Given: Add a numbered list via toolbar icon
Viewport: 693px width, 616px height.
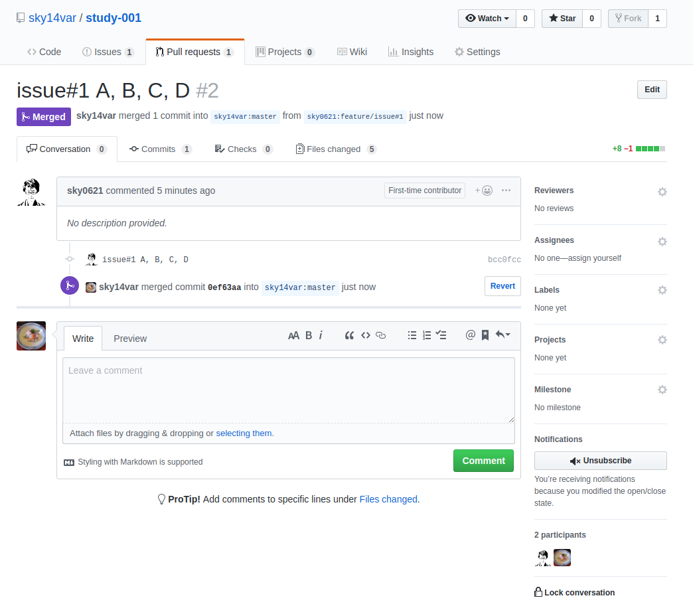Looking at the screenshot, I should pyautogui.click(x=427, y=335).
